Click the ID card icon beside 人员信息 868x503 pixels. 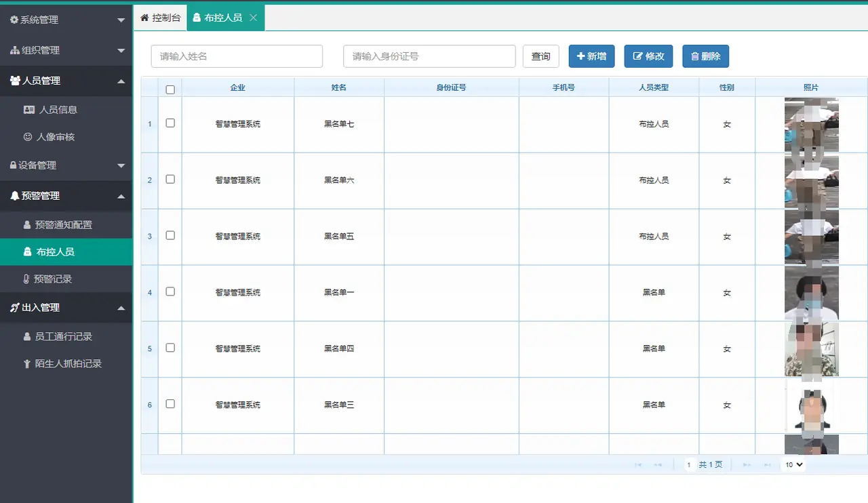pos(29,110)
